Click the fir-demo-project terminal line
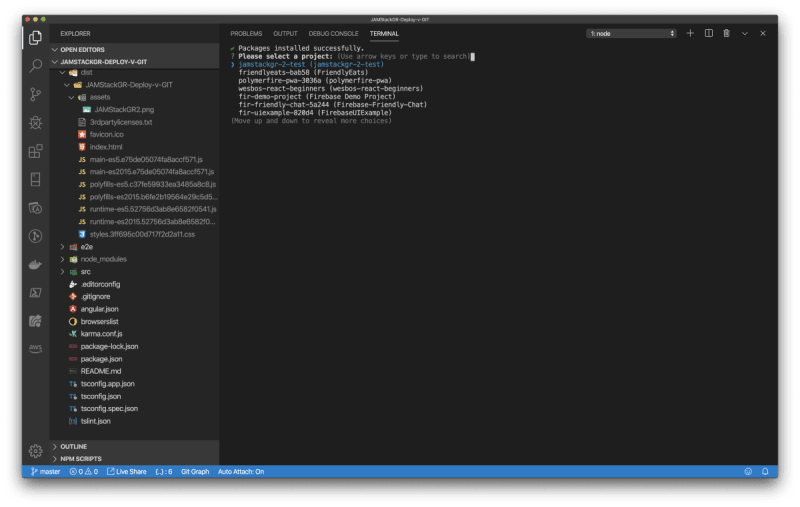 click(x=317, y=96)
